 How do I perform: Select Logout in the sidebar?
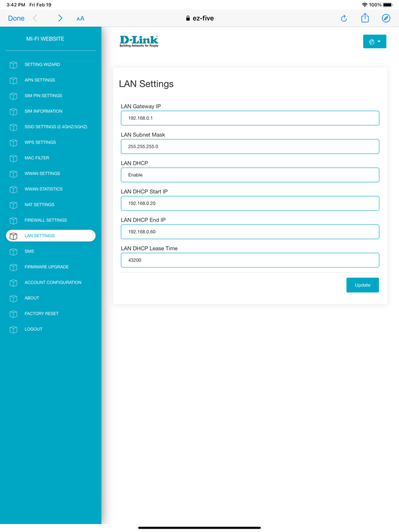33,329
